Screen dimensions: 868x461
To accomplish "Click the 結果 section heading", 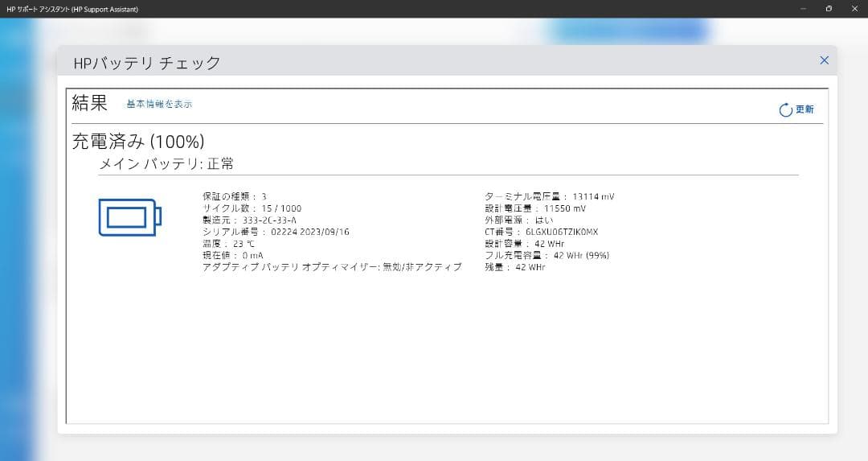I will pyautogui.click(x=90, y=103).
